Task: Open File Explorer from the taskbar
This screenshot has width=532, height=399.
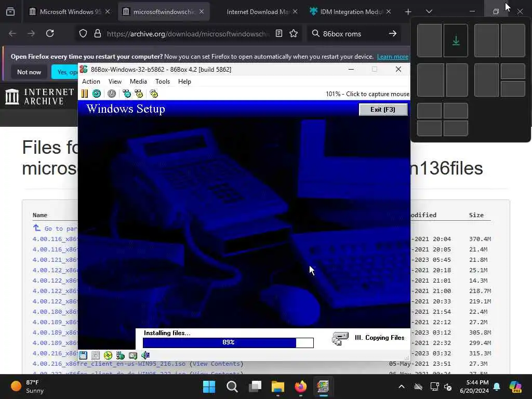Action: [277, 387]
